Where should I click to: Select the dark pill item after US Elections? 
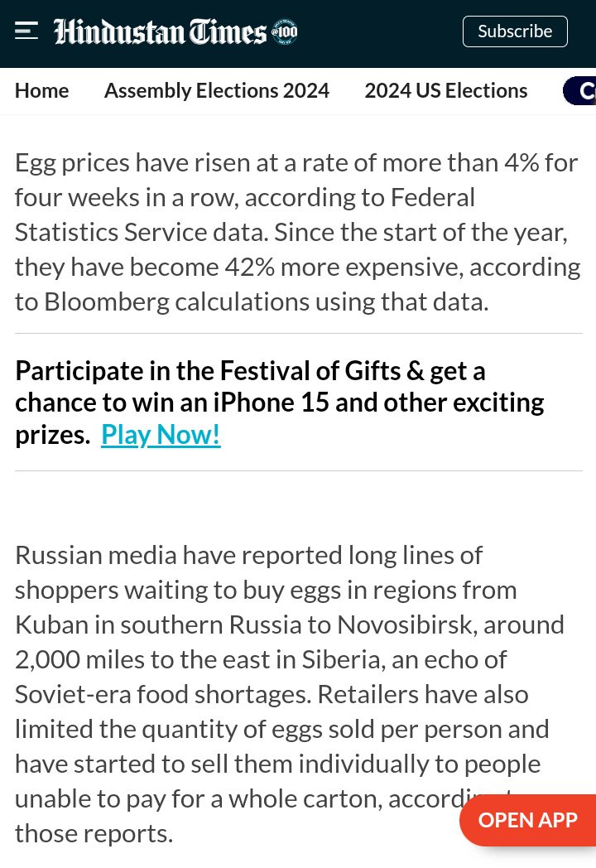[x=579, y=91]
